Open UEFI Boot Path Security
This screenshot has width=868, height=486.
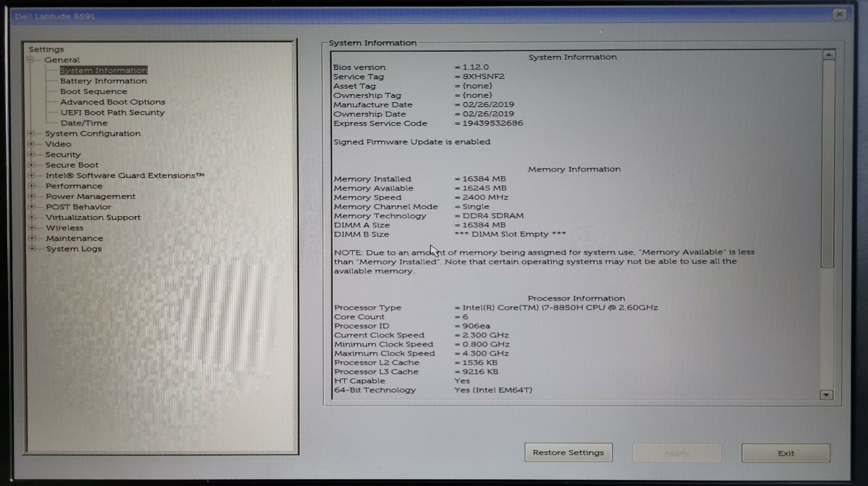(x=113, y=112)
